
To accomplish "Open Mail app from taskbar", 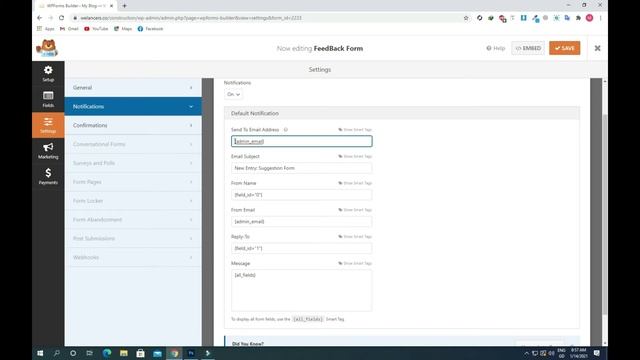I will (158, 353).
